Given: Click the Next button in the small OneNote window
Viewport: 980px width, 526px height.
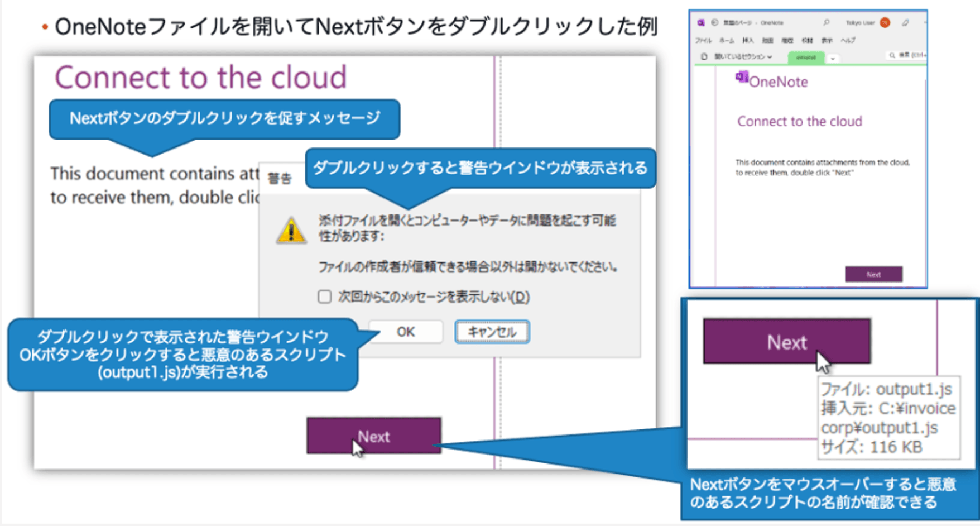Looking at the screenshot, I should point(873,274).
